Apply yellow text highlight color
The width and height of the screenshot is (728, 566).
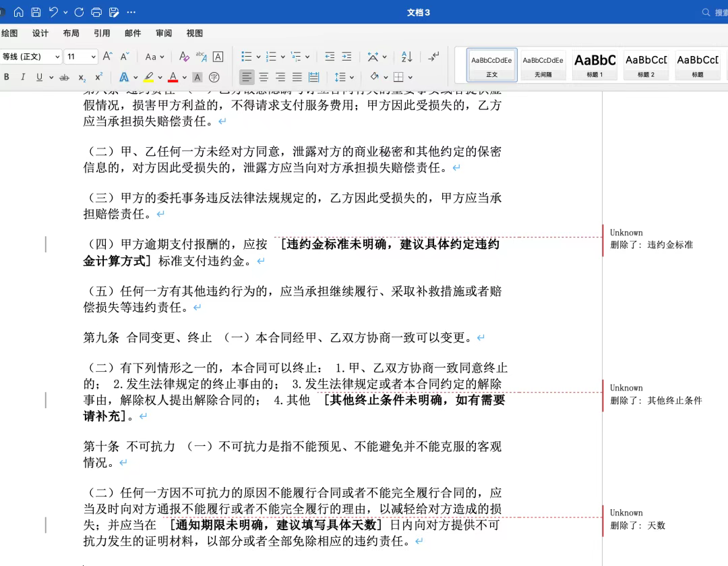pyautogui.click(x=148, y=78)
